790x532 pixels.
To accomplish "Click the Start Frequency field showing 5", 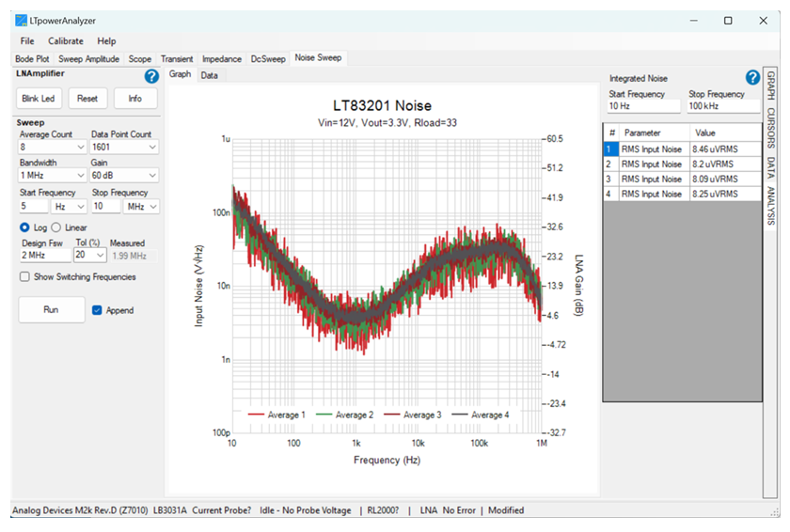I will 33,207.
